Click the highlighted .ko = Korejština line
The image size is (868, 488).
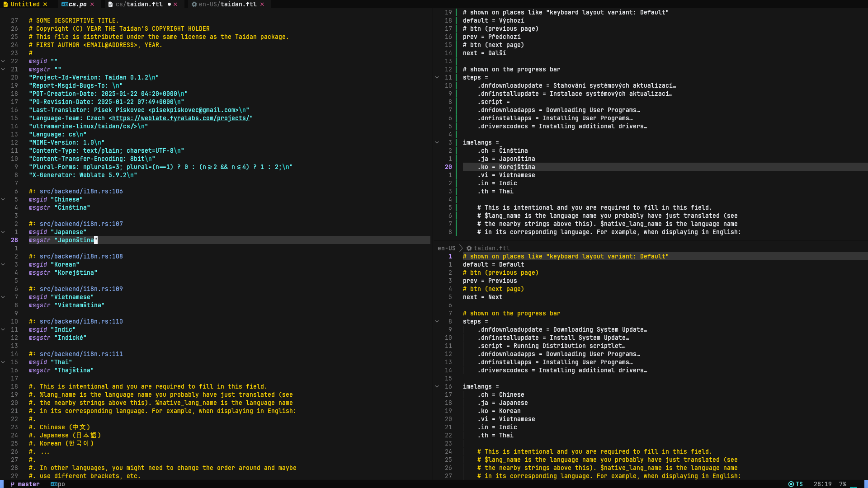[665, 167]
